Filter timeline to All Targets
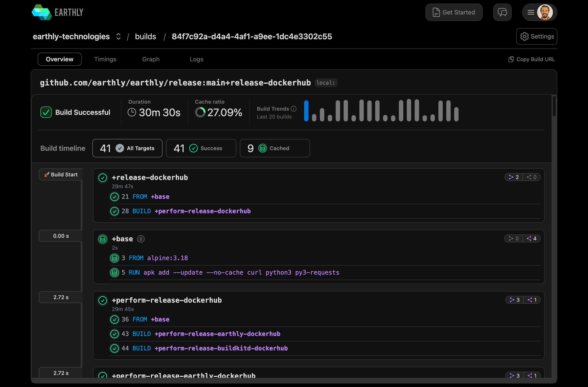Screen dimensions: 588x387 point(127,148)
